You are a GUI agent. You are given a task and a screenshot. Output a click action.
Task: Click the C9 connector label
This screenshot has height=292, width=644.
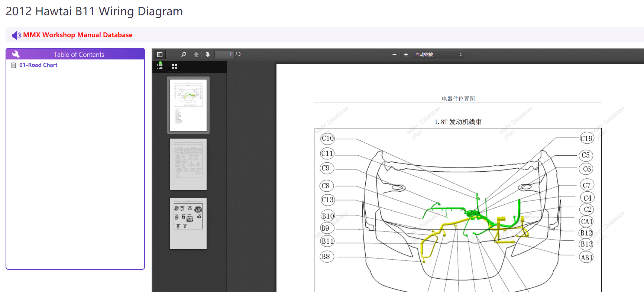point(327,168)
